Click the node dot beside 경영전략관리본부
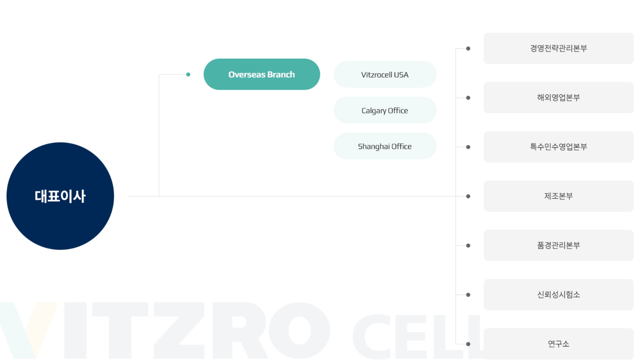The image size is (642, 364). tap(468, 48)
